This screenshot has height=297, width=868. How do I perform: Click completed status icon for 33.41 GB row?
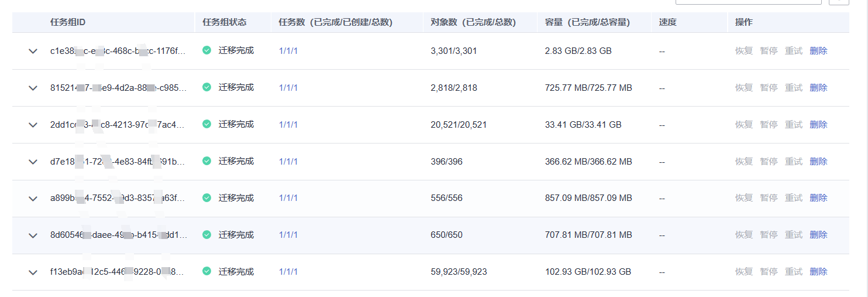coord(206,124)
